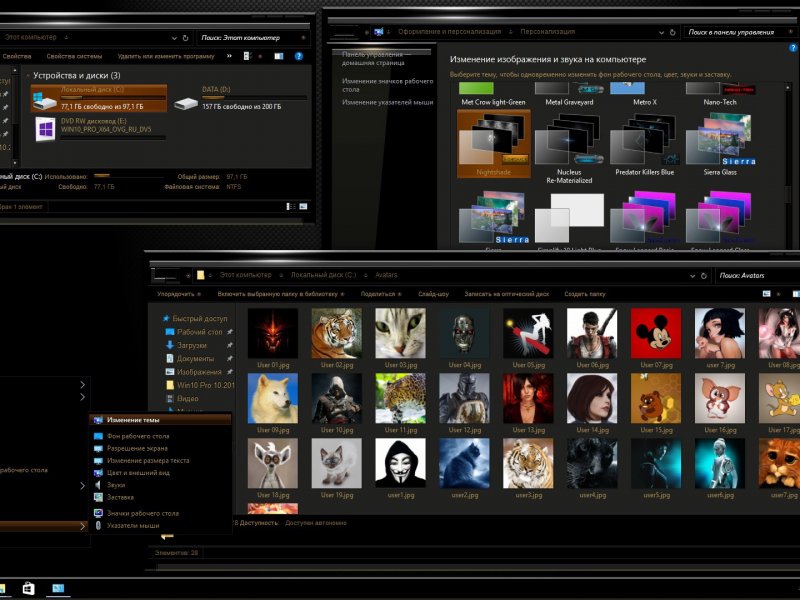Change view icon in Avatars window toolbar
Screen dimensions: 800x600
coord(766,294)
